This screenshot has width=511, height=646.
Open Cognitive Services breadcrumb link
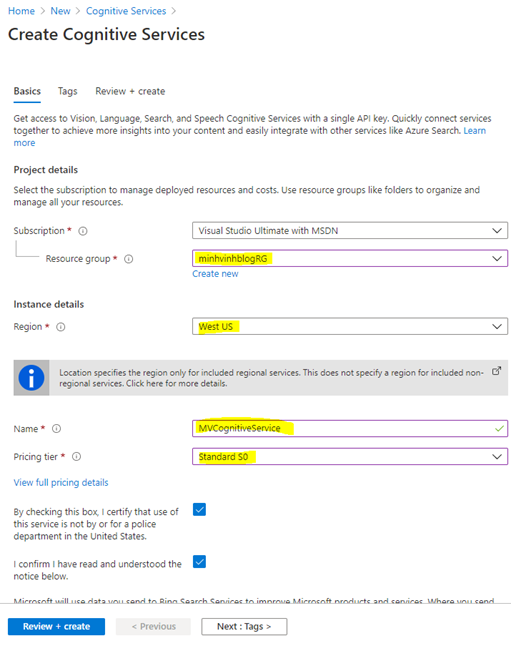126,11
